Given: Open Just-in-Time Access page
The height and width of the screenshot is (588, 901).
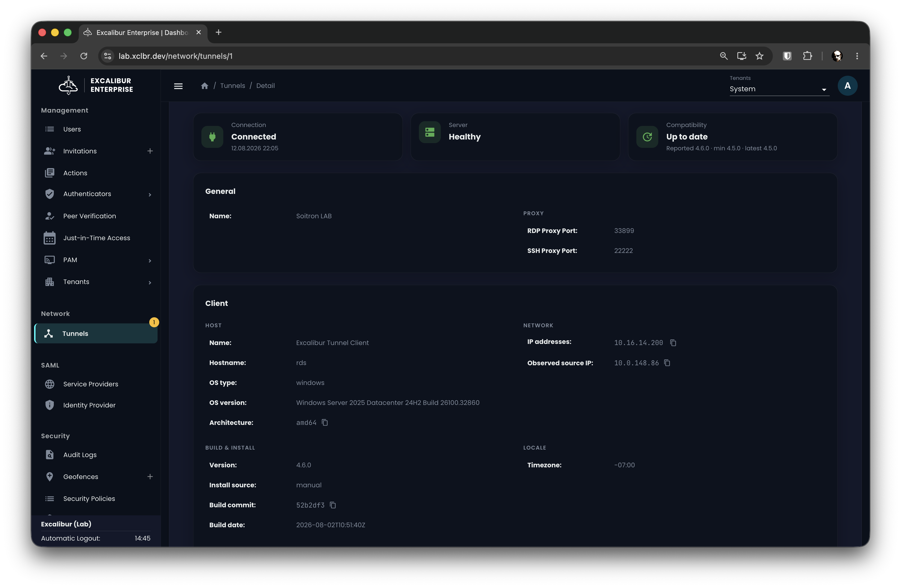Looking at the screenshot, I should pos(96,238).
